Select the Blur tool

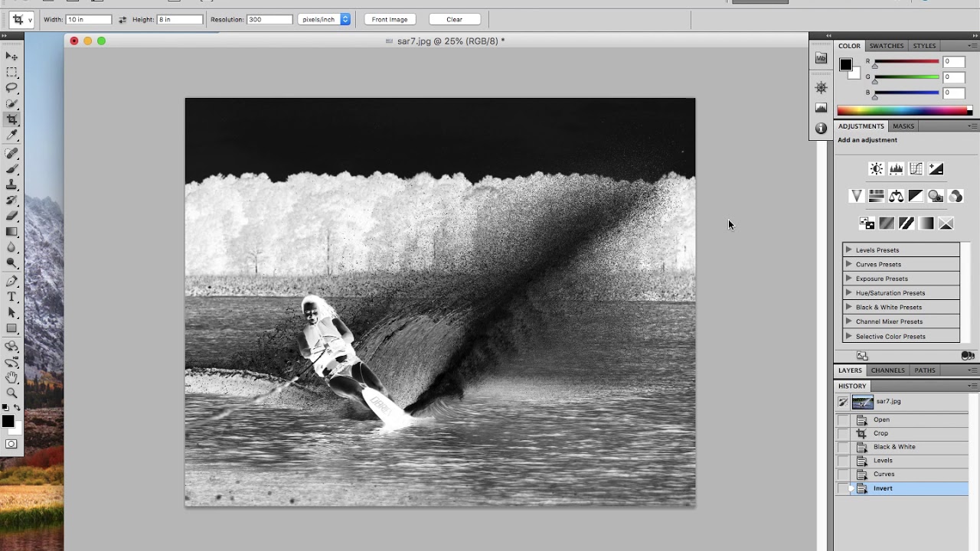click(x=11, y=248)
